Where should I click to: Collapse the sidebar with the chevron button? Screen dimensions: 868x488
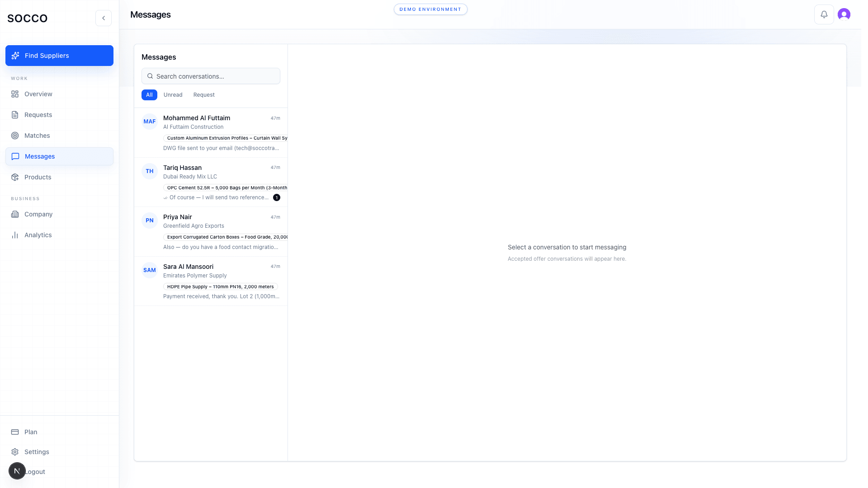104,18
